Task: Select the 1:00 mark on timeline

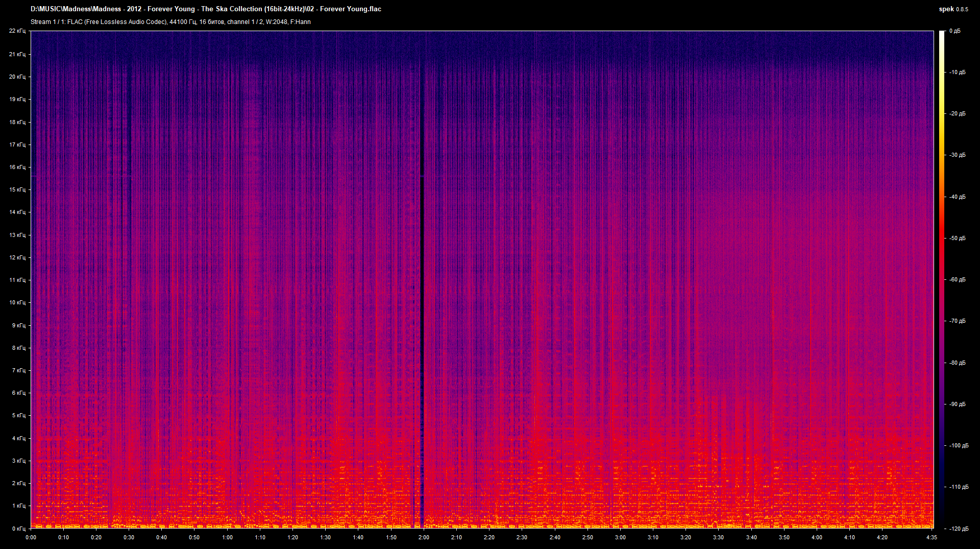Action: [227, 537]
